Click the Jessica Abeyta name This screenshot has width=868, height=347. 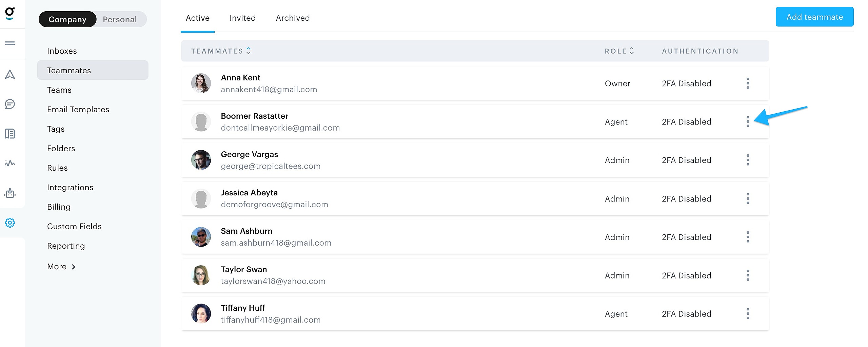249,193
